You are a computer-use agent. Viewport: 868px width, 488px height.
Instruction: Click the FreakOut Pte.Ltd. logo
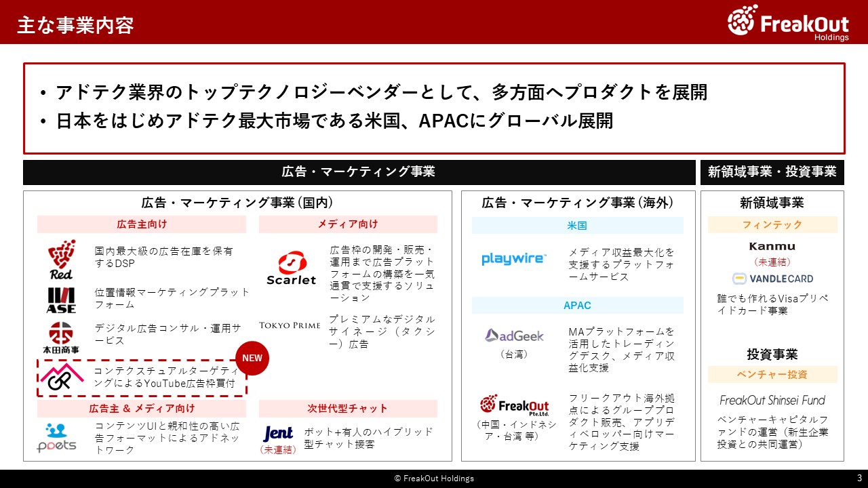coord(514,405)
